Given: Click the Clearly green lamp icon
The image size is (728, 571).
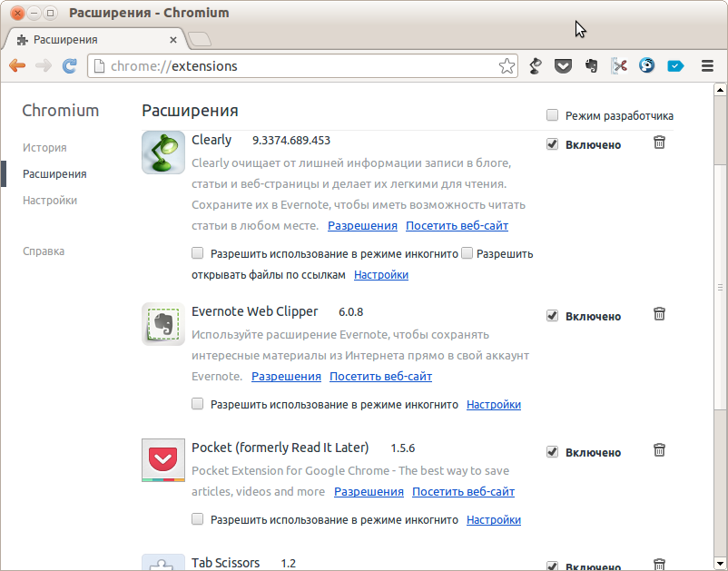Looking at the screenshot, I should [163, 153].
